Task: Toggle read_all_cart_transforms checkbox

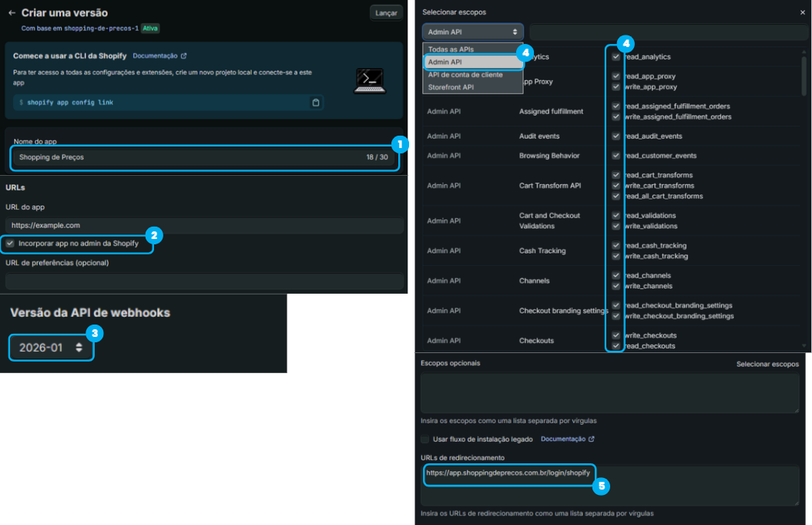Action: pos(616,197)
